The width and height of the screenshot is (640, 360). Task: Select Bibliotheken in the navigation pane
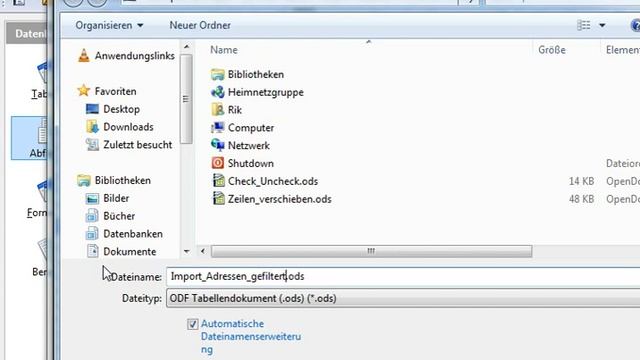point(122,180)
